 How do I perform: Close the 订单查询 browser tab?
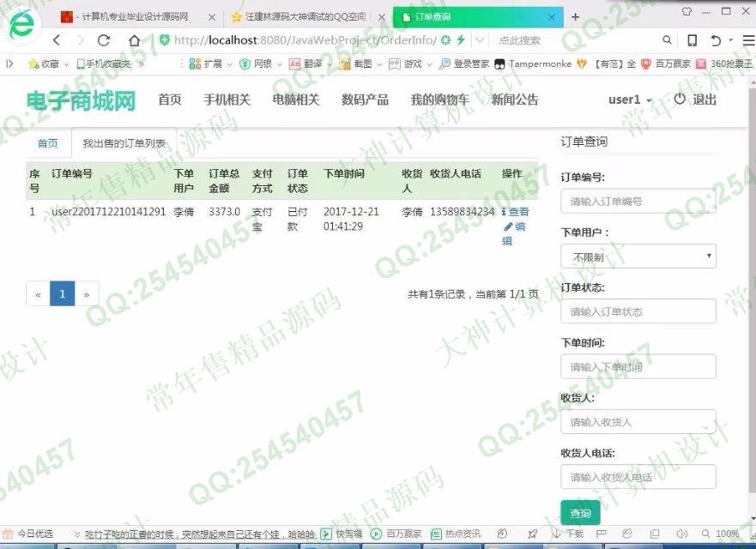click(552, 17)
